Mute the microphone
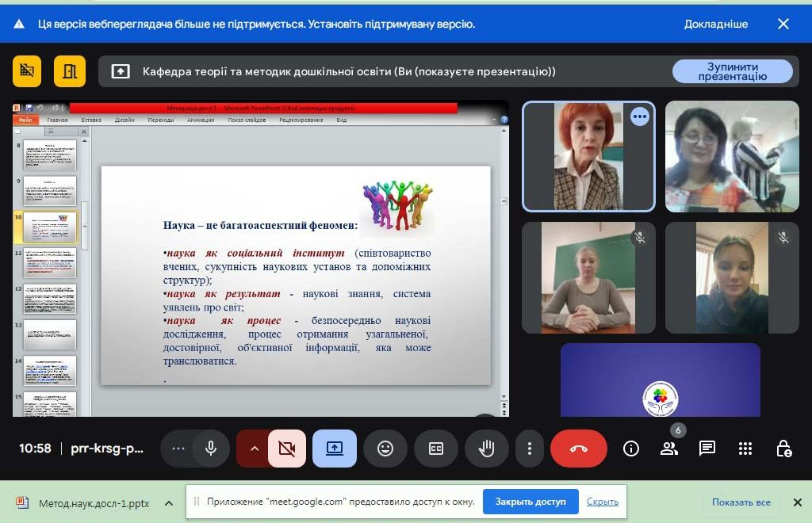This screenshot has height=523, width=812. (x=211, y=449)
